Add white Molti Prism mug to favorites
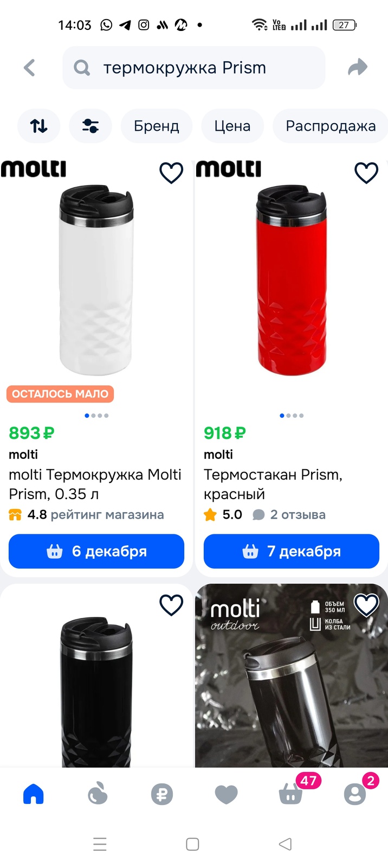The width and height of the screenshot is (388, 868). tap(171, 173)
